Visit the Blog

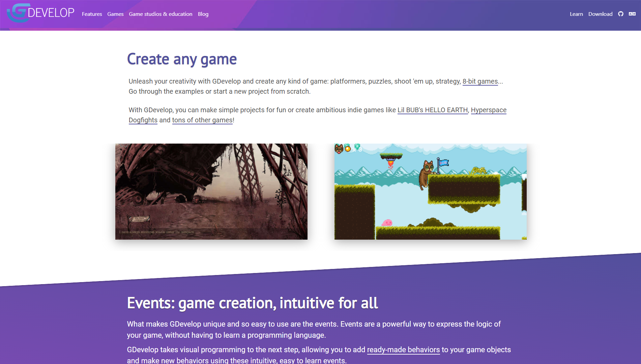[203, 14]
